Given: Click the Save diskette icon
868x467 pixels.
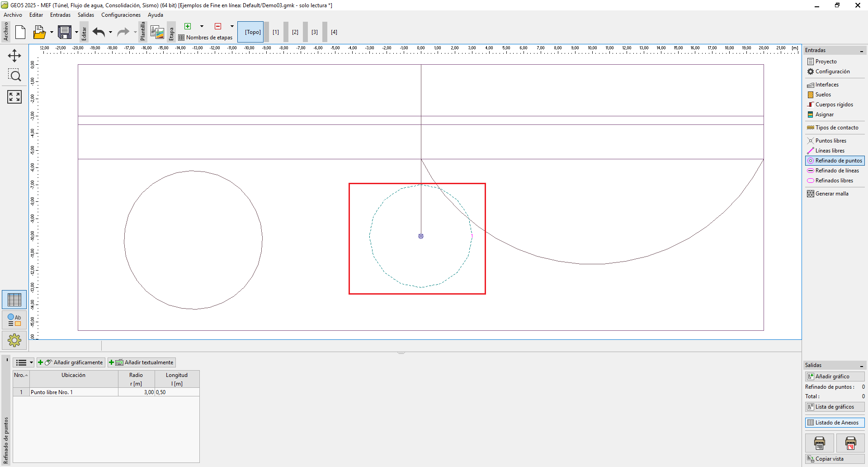Looking at the screenshot, I should (65, 32).
